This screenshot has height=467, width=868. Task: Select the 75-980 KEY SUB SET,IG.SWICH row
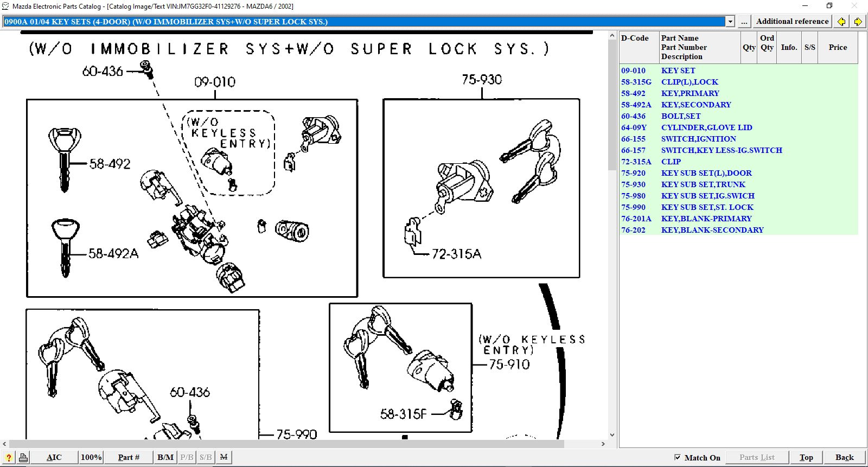click(x=739, y=196)
